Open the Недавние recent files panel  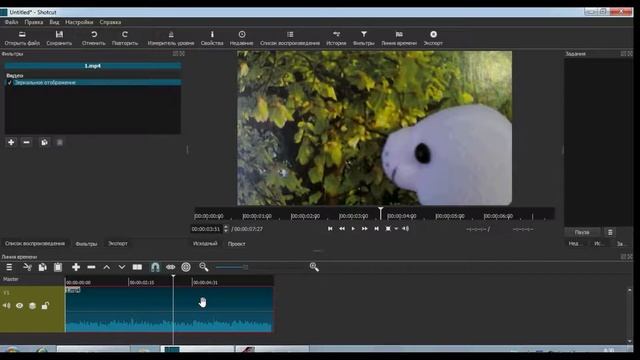[x=242, y=38]
